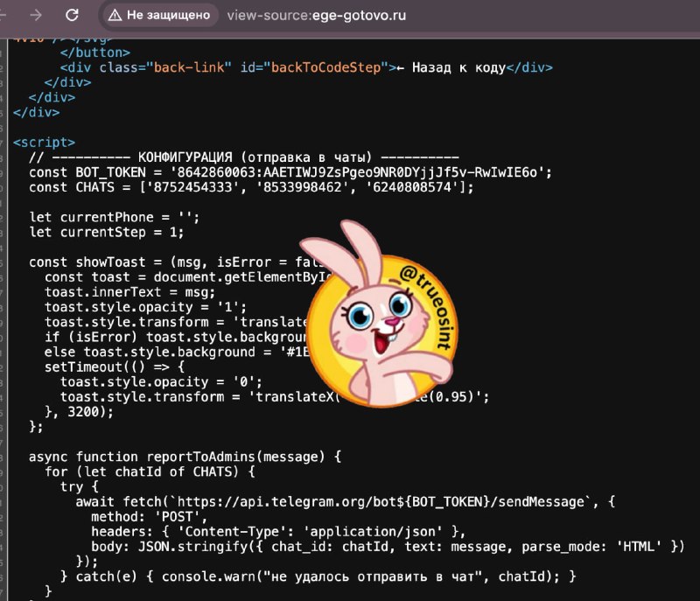Open the 'Не защищено' security warning chip

click(159, 15)
